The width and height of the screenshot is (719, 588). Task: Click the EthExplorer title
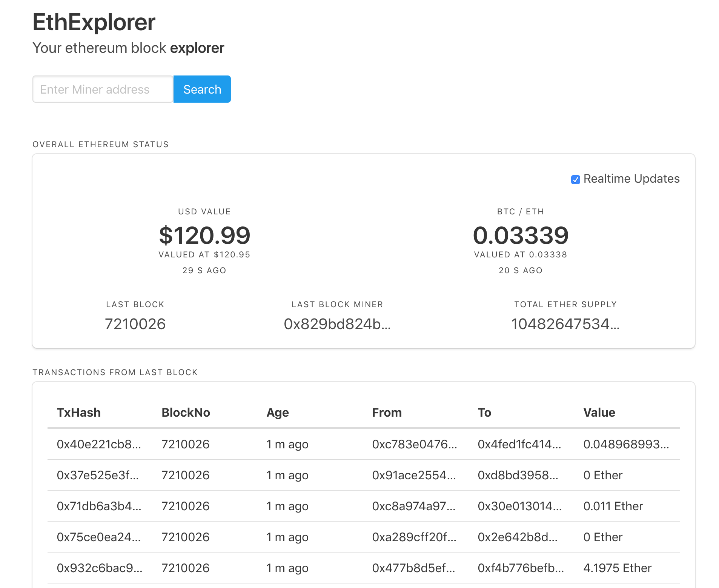pos(94,22)
